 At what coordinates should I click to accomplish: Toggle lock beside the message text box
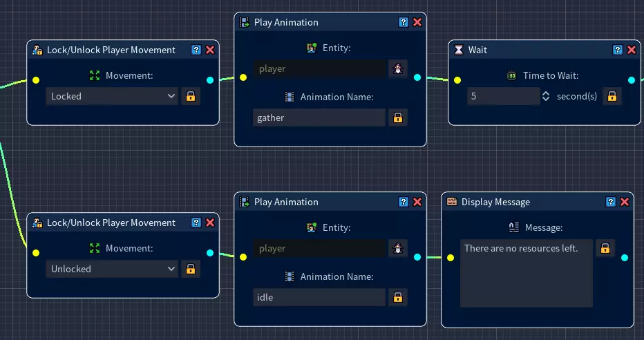pyautogui.click(x=605, y=248)
